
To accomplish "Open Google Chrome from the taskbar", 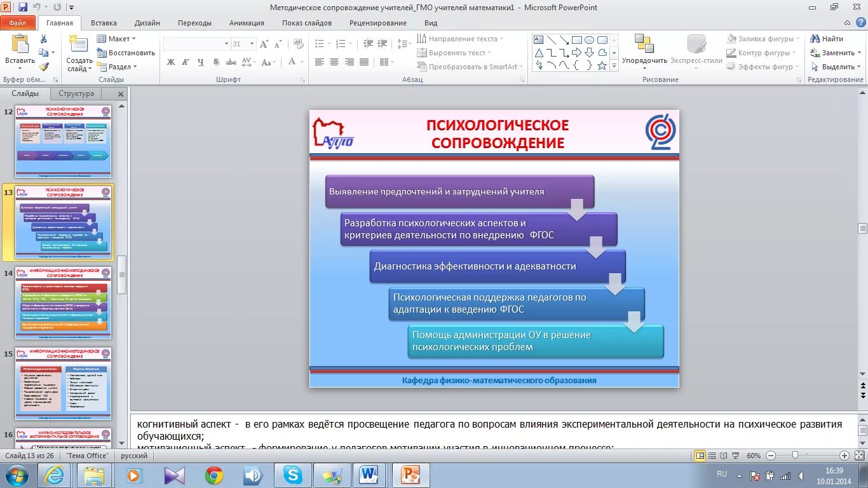I will [214, 475].
